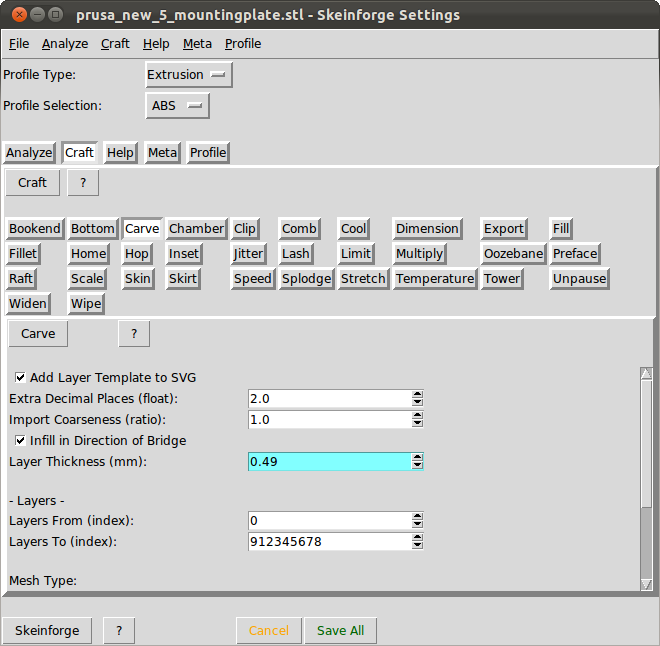Screen dimensions: 660x646
Task: Increase the Extra Decimal Places spinner
Action: tap(418, 394)
